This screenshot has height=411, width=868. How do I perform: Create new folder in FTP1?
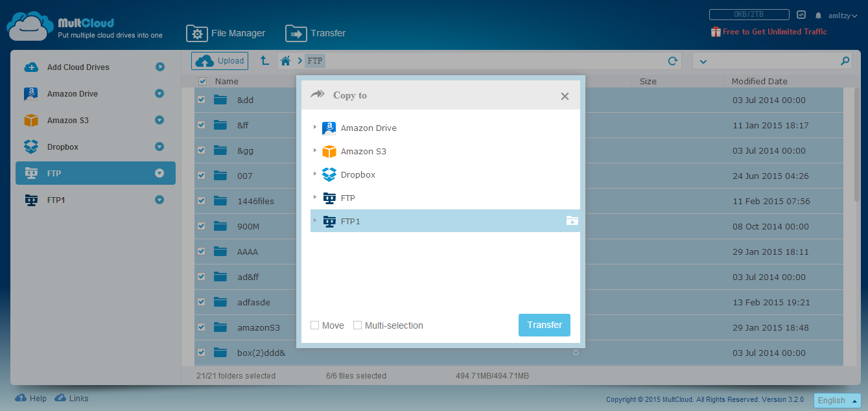[x=572, y=221]
